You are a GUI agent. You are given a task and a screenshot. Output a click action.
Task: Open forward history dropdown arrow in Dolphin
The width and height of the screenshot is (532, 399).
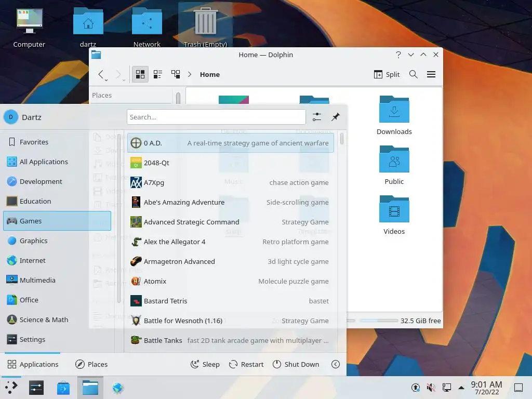pyautogui.click(x=124, y=80)
